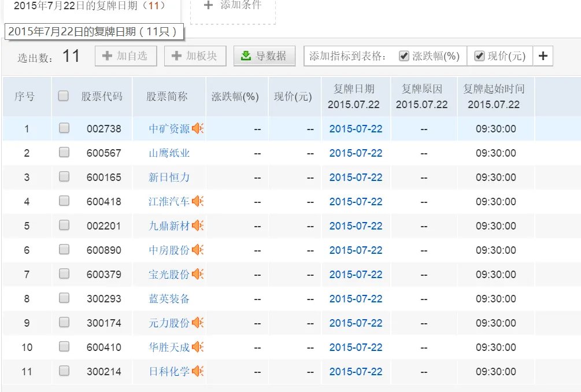Click 导数据 export button
581x392 pixels.
coord(264,56)
